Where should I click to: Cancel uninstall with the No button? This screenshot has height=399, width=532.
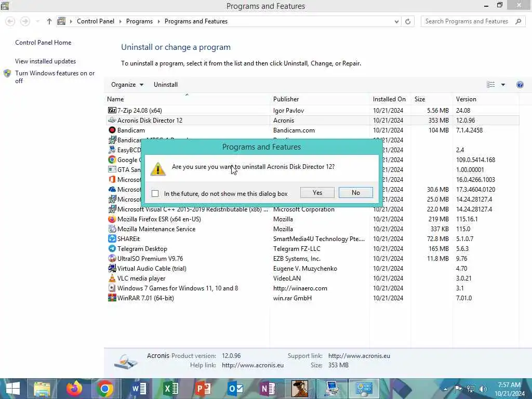click(x=355, y=193)
